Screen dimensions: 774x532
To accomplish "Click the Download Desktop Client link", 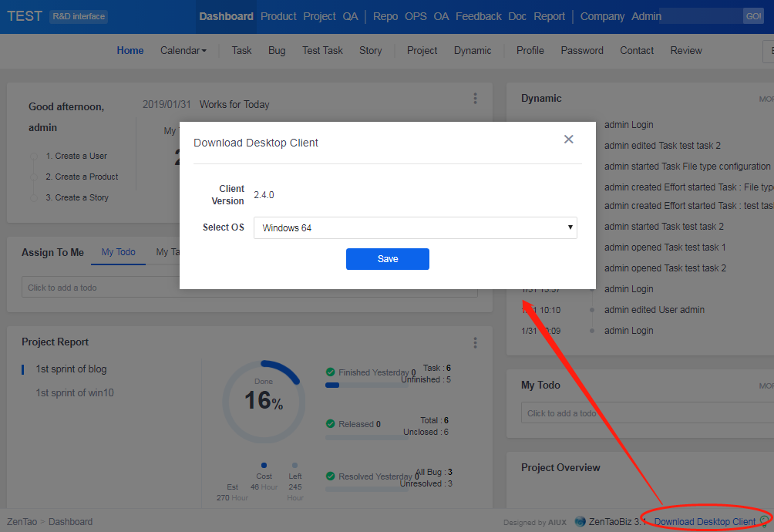I will click(x=705, y=522).
